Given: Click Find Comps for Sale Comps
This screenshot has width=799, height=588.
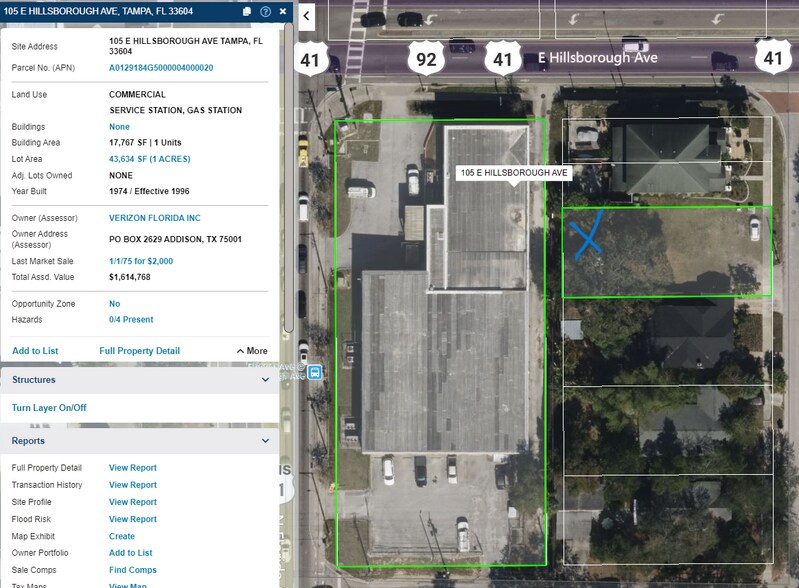Looking at the screenshot, I should pos(132,570).
